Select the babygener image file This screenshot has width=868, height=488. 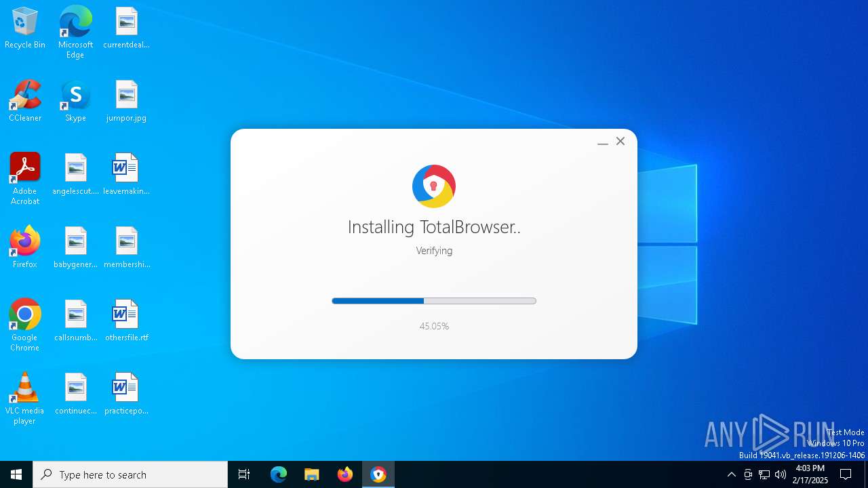tap(75, 248)
